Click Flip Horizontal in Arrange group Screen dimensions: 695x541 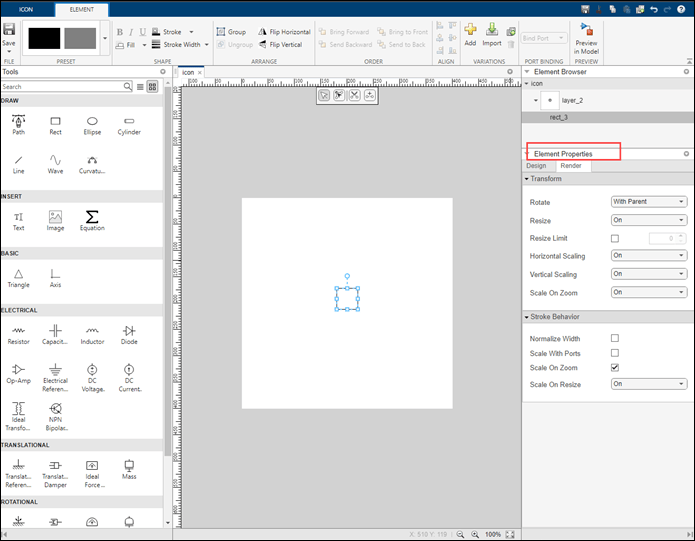click(285, 32)
